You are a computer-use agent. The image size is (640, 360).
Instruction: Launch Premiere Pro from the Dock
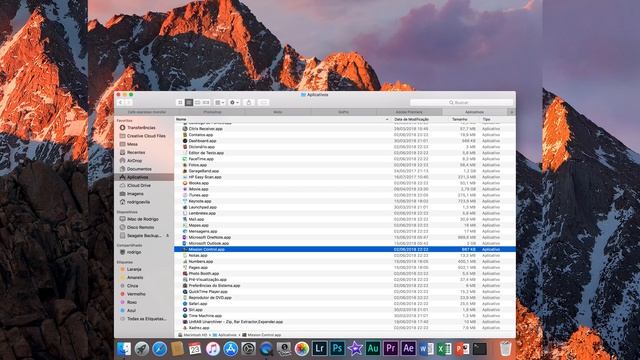point(391,349)
